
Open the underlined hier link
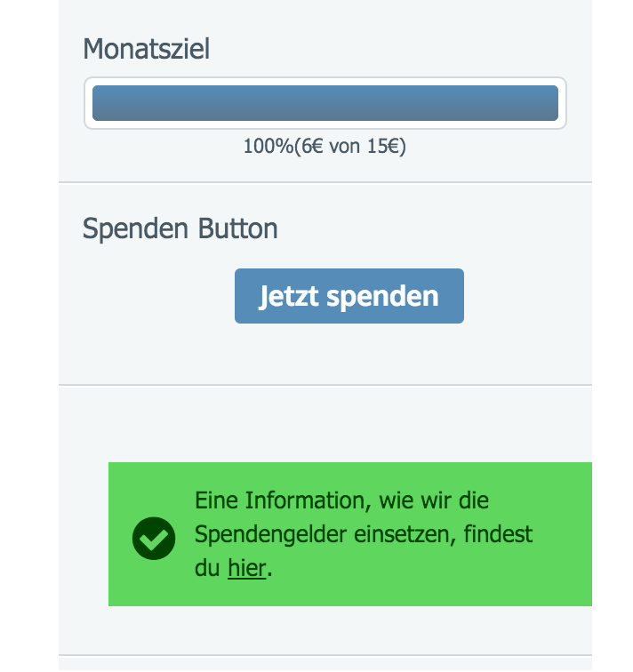pyautogui.click(x=247, y=568)
